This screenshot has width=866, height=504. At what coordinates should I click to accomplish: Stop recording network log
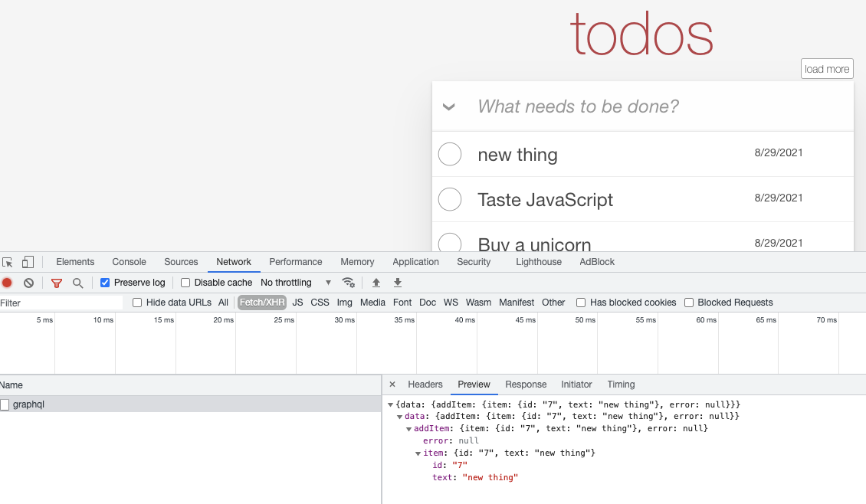[x=7, y=283]
